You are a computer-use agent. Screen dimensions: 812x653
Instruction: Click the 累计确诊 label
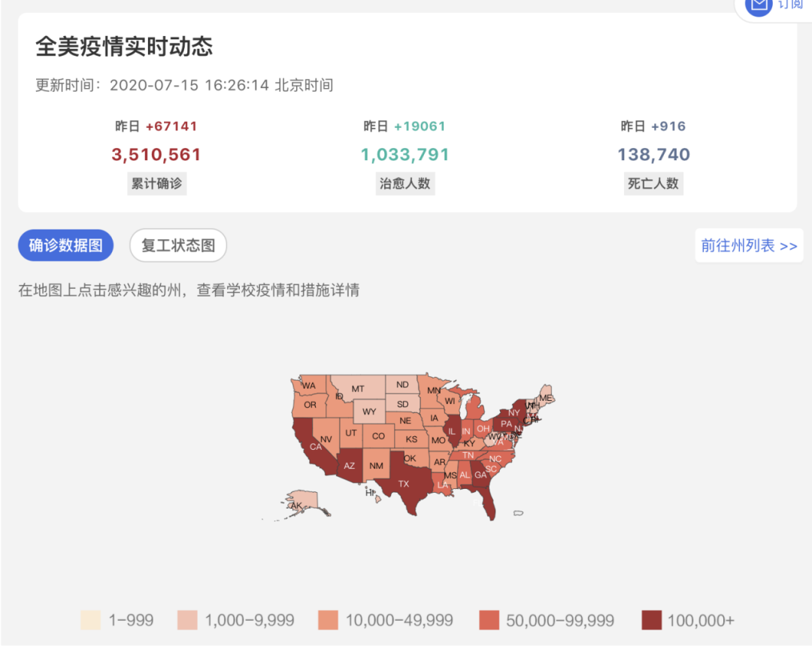pyautogui.click(x=156, y=183)
